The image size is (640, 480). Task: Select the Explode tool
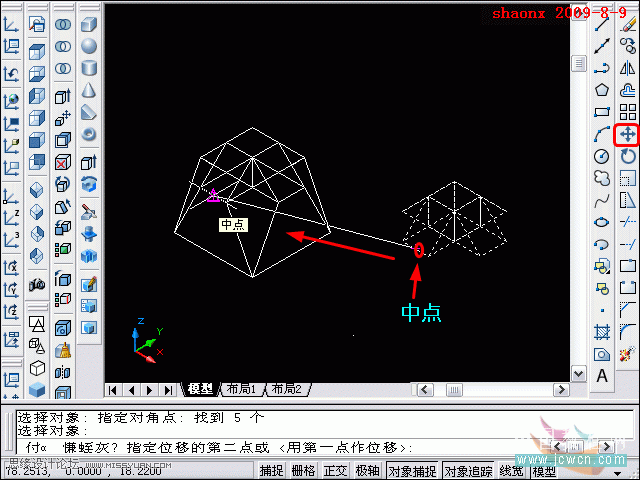coord(628,354)
